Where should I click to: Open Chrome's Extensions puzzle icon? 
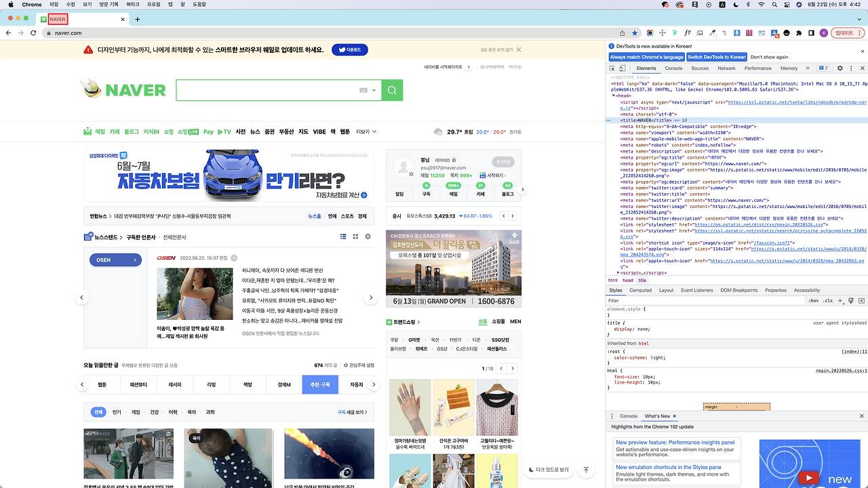798,33
